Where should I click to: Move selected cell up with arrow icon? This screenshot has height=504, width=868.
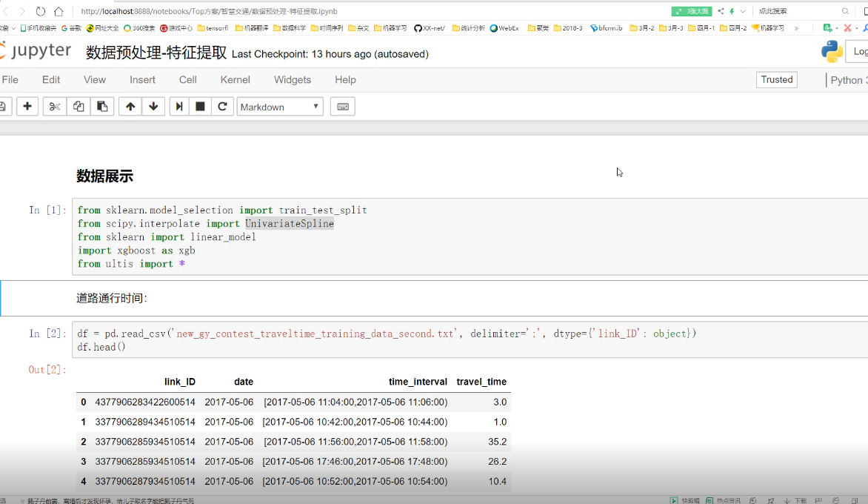(x=130, y=107)
